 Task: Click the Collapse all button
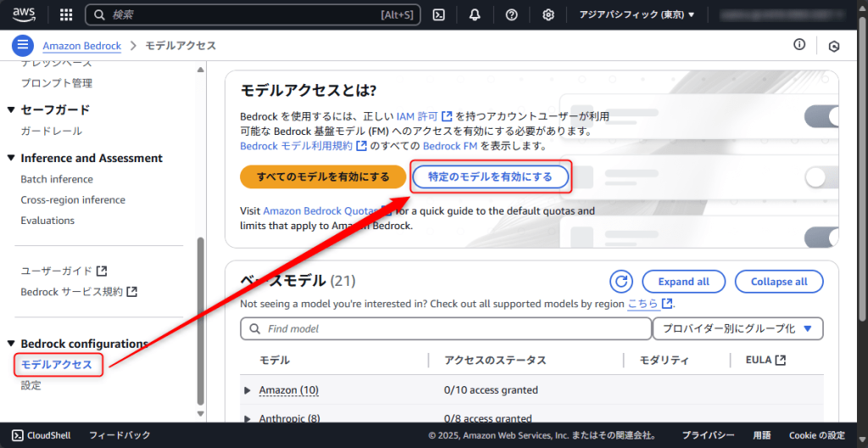click(x=779, y=282)
